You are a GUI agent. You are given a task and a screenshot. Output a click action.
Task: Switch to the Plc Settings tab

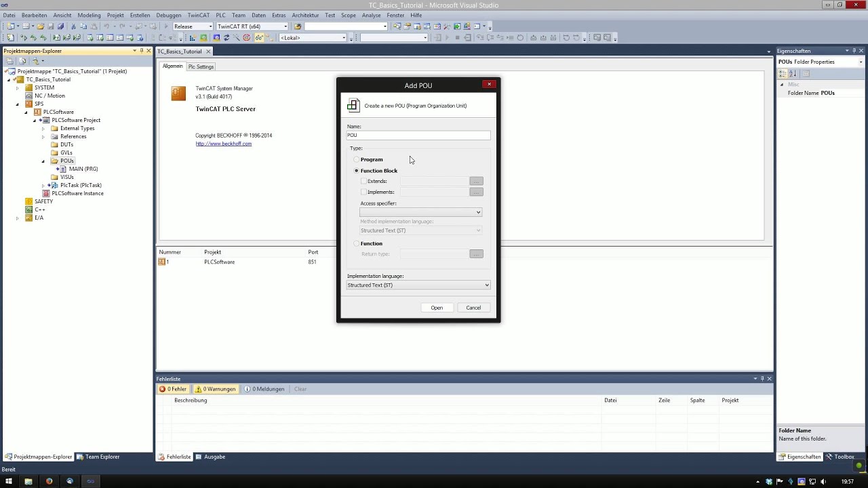201,66
